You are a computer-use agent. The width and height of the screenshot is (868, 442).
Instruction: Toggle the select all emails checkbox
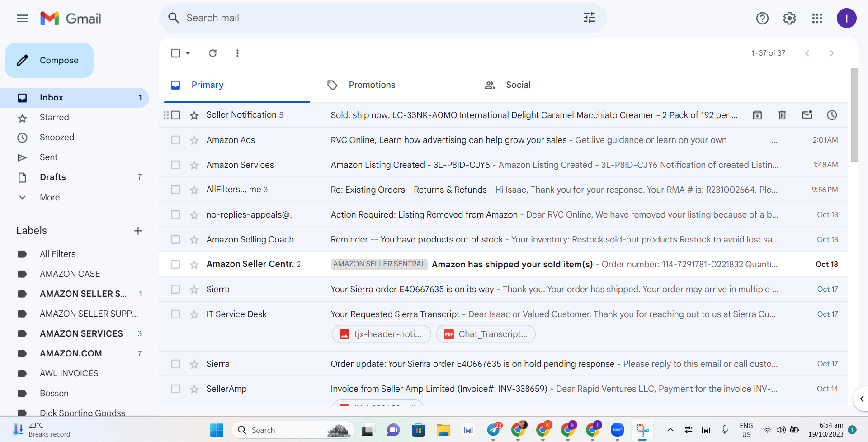(175, 53)
